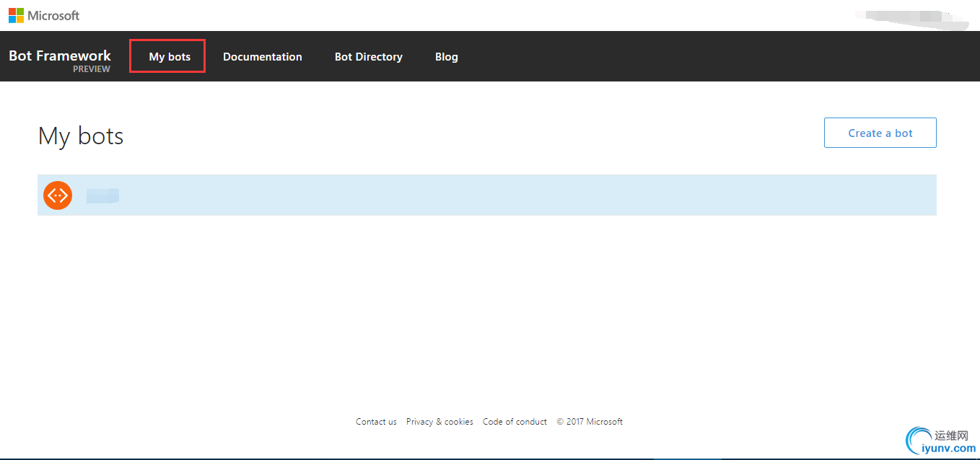Click the orange bot icon in list
The height and width of the screenshot is (460, 980).
point(58,195)
